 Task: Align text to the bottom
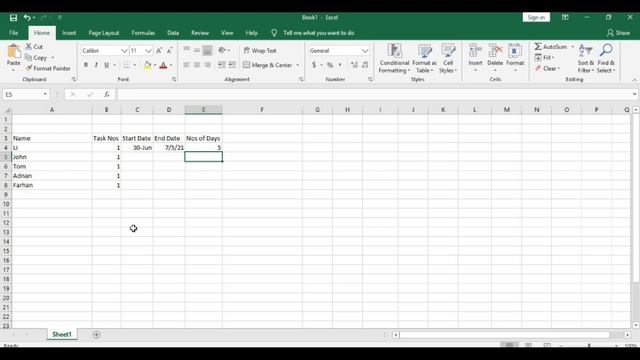click(x=207, y=50)
